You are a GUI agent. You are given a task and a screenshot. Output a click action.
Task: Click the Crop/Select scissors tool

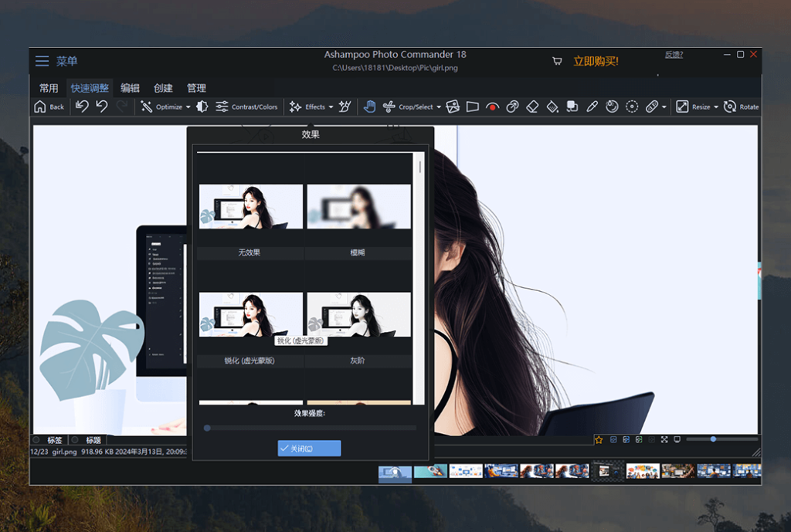coord(389,107)
